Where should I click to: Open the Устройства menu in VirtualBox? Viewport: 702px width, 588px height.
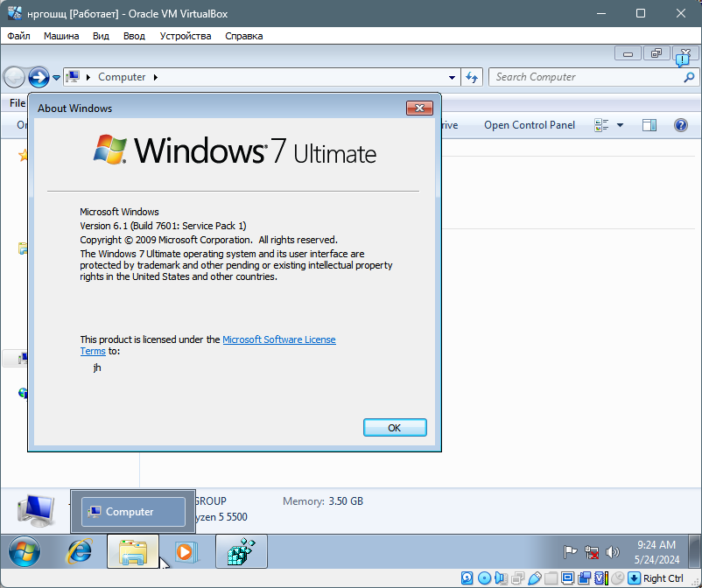click(186, 36)
